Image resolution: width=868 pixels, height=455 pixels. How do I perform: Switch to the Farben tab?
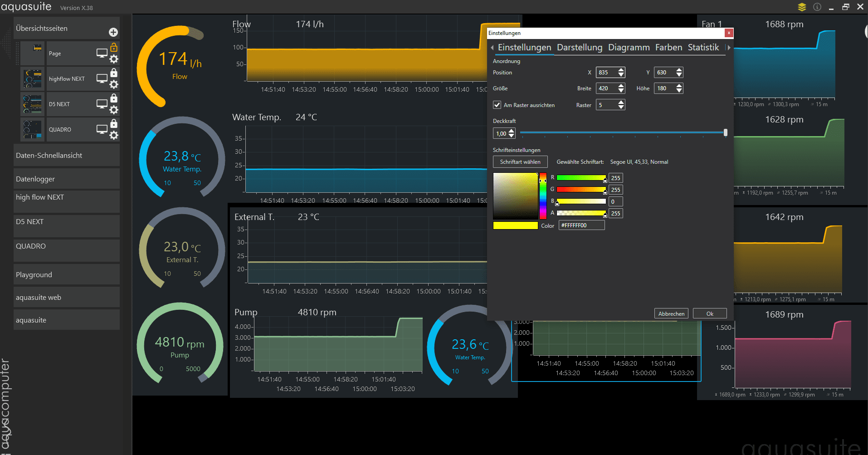[x=668, y=47]
